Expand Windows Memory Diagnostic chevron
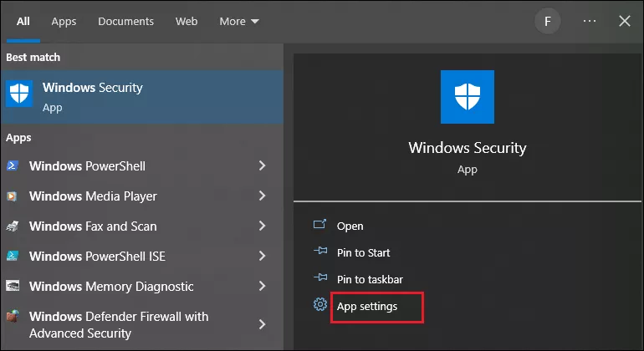This screenshot has width=644, height=351. [x=262, y=286]
